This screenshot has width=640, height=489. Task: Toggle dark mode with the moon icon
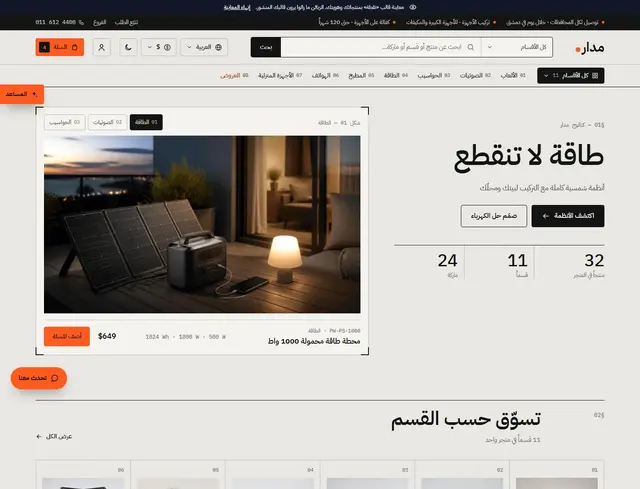128,47
